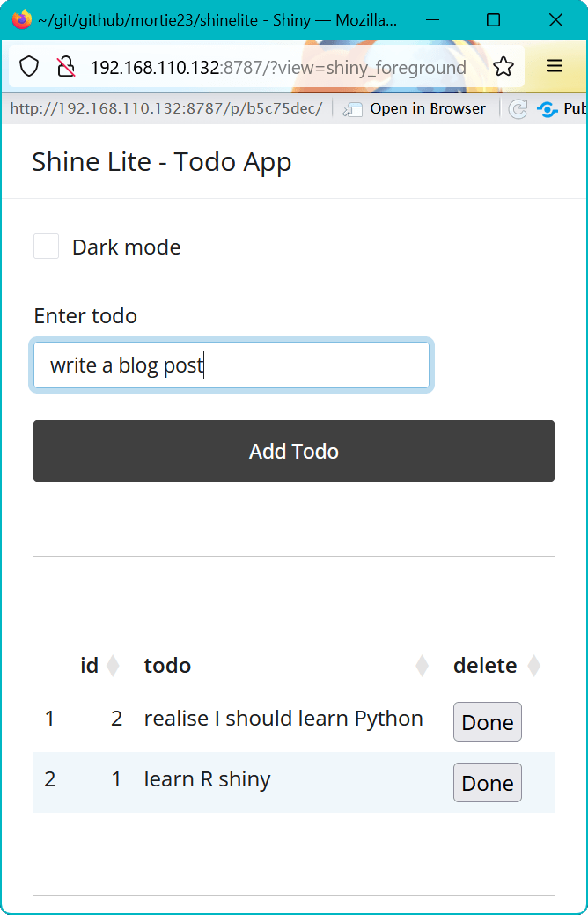This screenshot has width=588, height=915.
Task: Click the Open in Browser link
Action: click(x=428, y=109)
